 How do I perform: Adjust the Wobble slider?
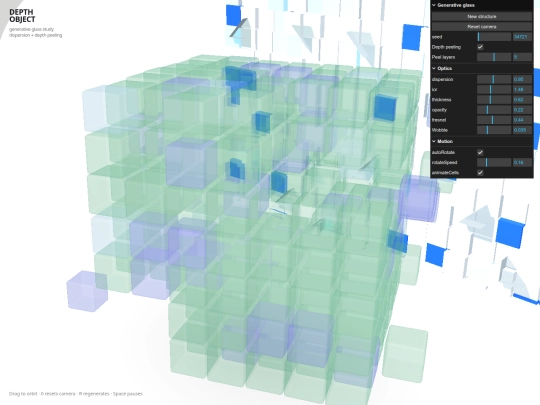click(x=494, y=130)
